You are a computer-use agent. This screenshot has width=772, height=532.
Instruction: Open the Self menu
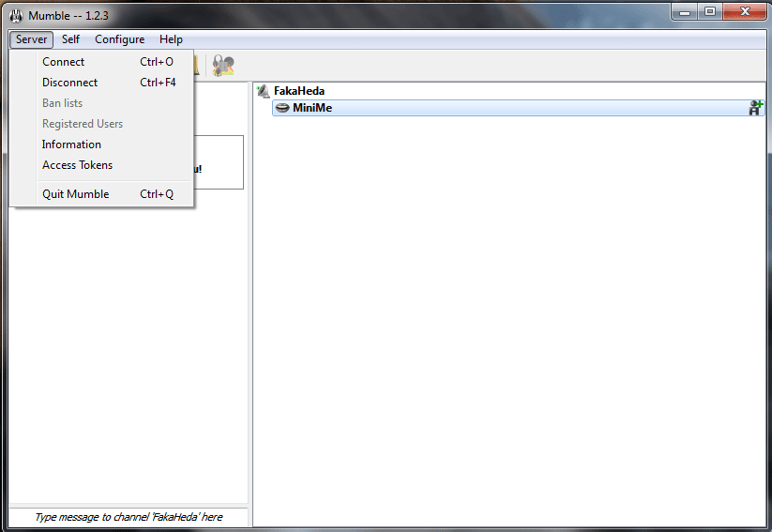click(70, 39)
